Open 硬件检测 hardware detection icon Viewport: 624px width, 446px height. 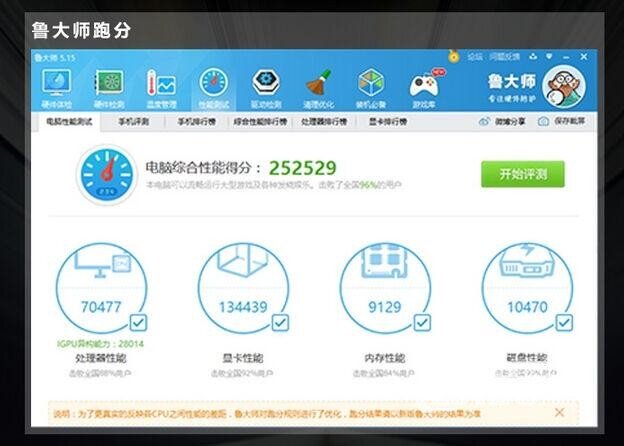click(109, 85)
